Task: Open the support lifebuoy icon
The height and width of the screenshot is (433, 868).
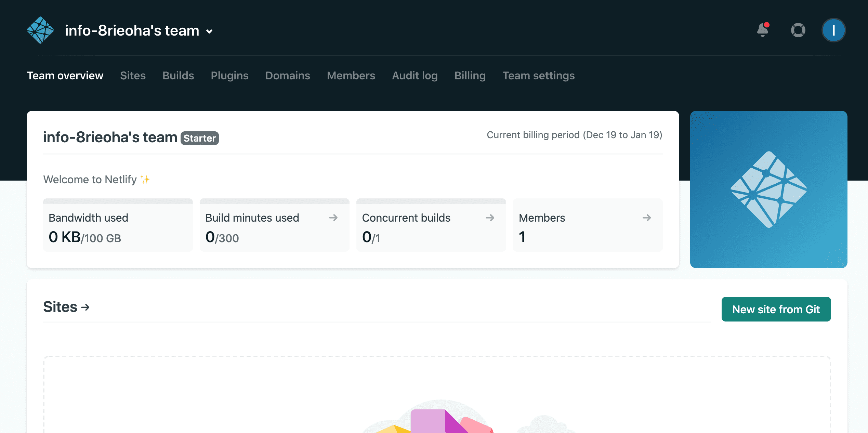Action: click(x=798, y=30)
